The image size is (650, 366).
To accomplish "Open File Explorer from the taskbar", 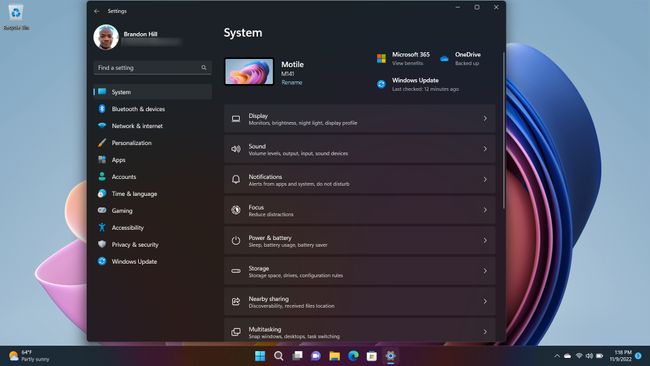I will pyautogui.click(x=335, y=356).
